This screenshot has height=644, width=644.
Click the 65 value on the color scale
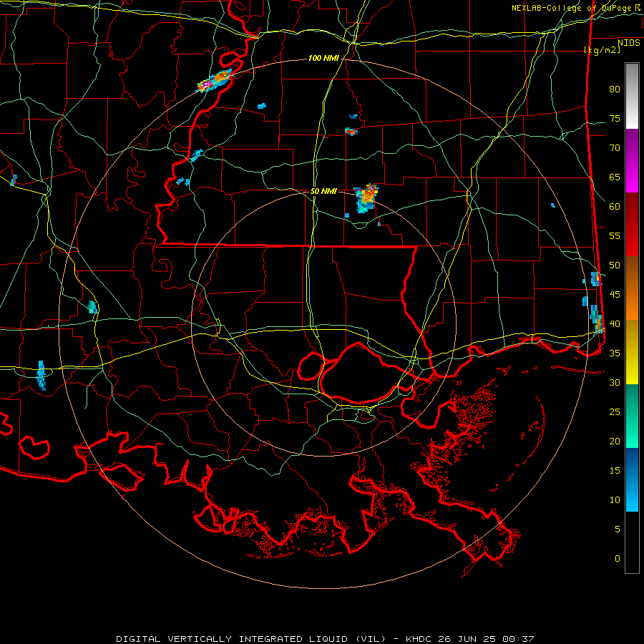(615, 177)
